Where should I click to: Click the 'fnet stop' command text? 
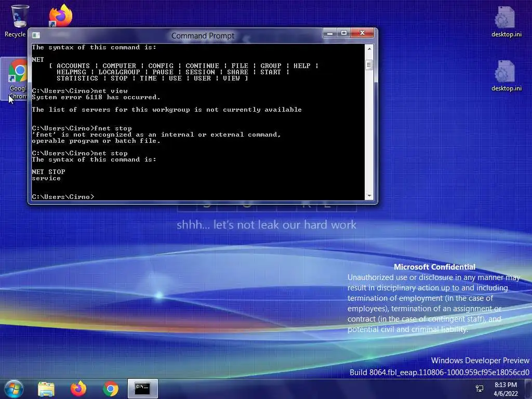pos(113,128)
